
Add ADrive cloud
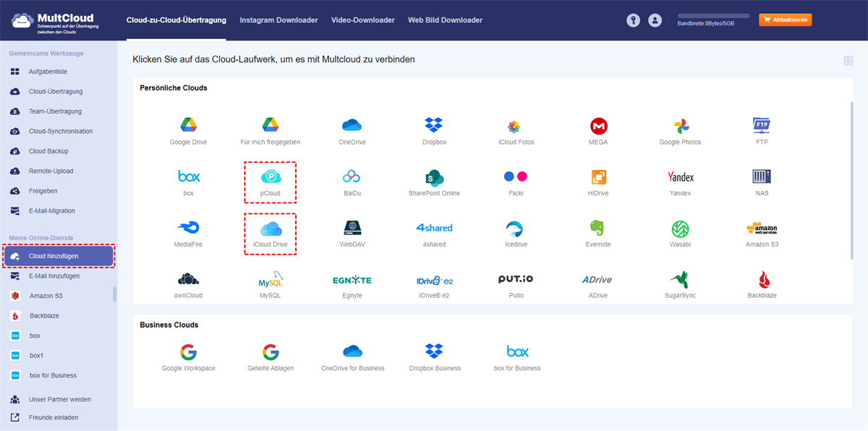click(597, 280)
